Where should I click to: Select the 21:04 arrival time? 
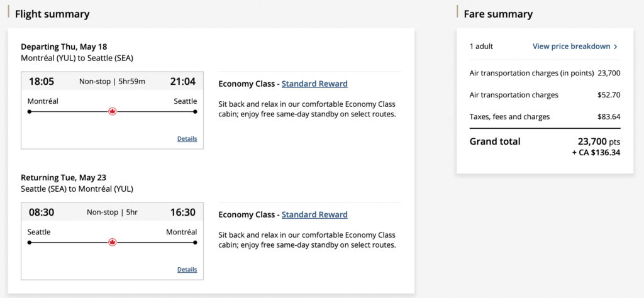(x=183, y=81)
